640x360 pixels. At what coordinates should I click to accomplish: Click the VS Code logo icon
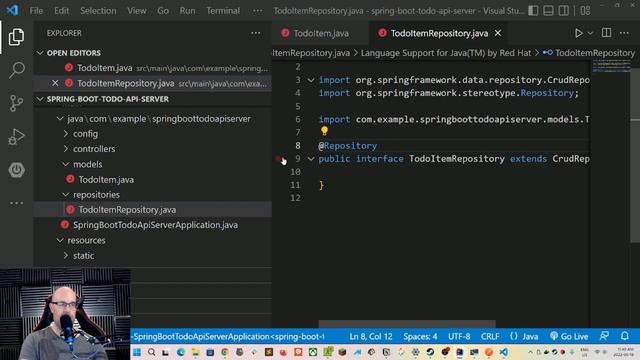(12, 10)
